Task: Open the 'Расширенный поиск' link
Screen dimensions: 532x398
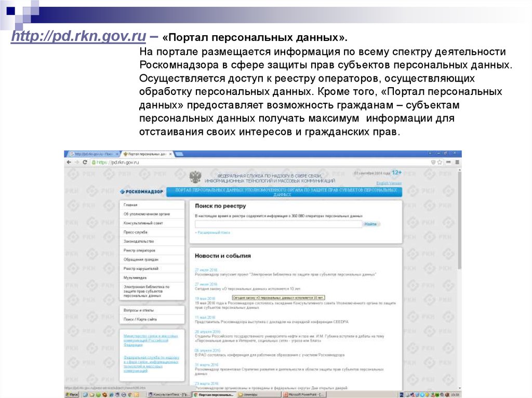Action: click(x=212, y=232)
